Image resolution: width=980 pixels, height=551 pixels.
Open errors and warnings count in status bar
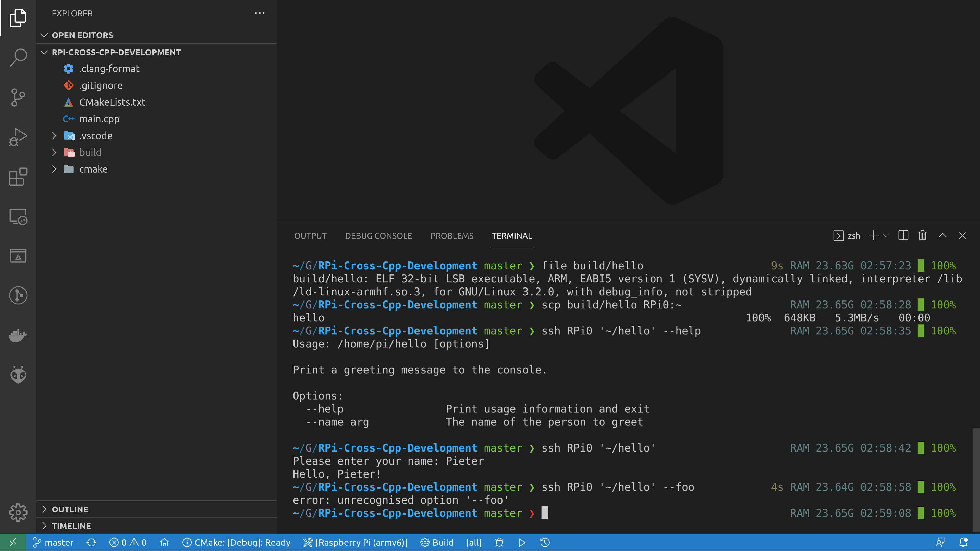click(128, 542)
